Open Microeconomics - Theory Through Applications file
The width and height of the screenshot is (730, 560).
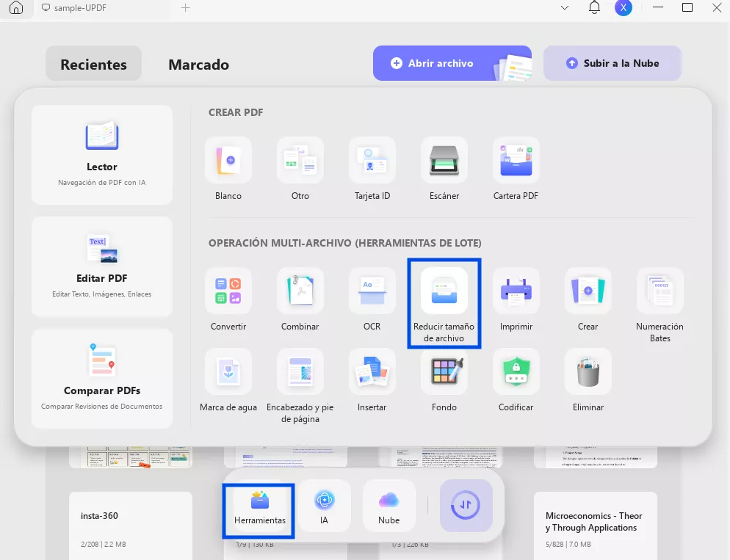click(596, 526)
